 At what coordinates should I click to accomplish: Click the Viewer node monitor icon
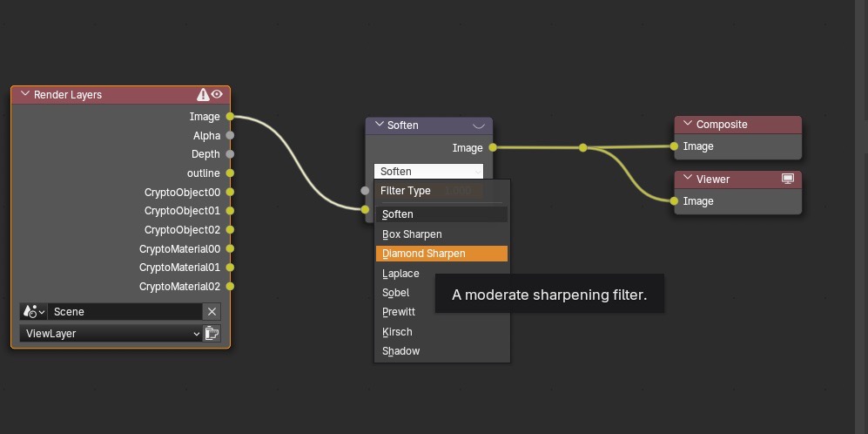pos(788,179)
